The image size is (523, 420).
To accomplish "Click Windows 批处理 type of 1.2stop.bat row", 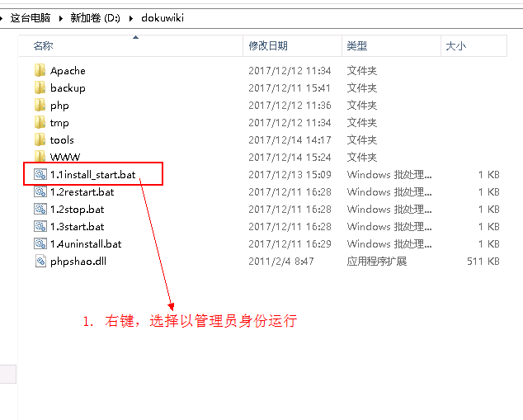I will 389,210.
